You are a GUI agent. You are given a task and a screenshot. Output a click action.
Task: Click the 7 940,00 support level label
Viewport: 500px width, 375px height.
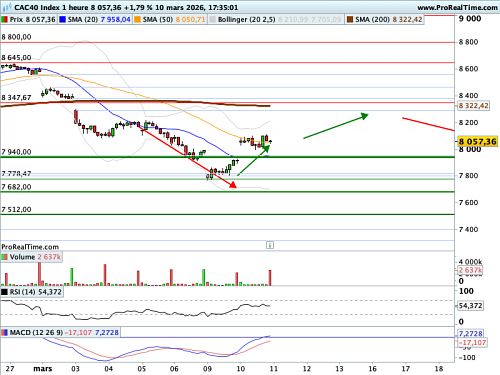(16, 152)
